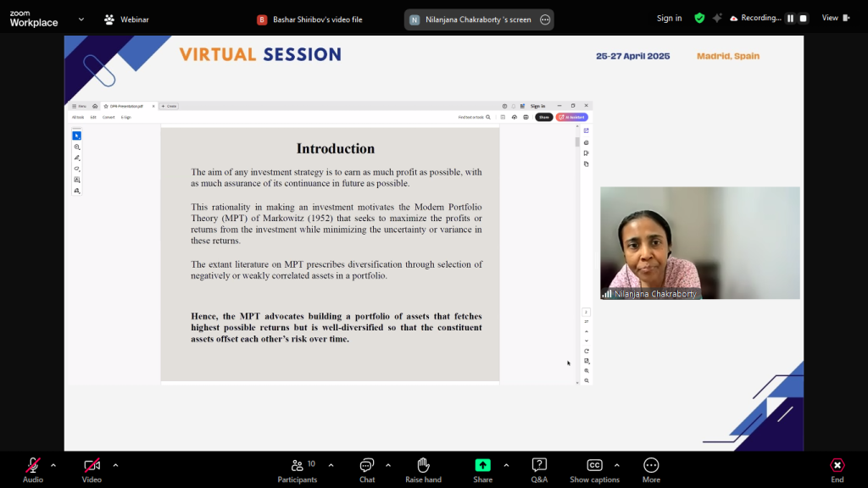Expand the Video options arrow
The image size is (868, 488).
[x=115, y=465]
